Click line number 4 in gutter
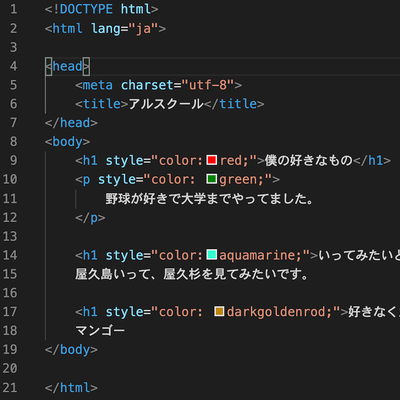The height and width of the screenshot is (400, 400). [13, 66]
